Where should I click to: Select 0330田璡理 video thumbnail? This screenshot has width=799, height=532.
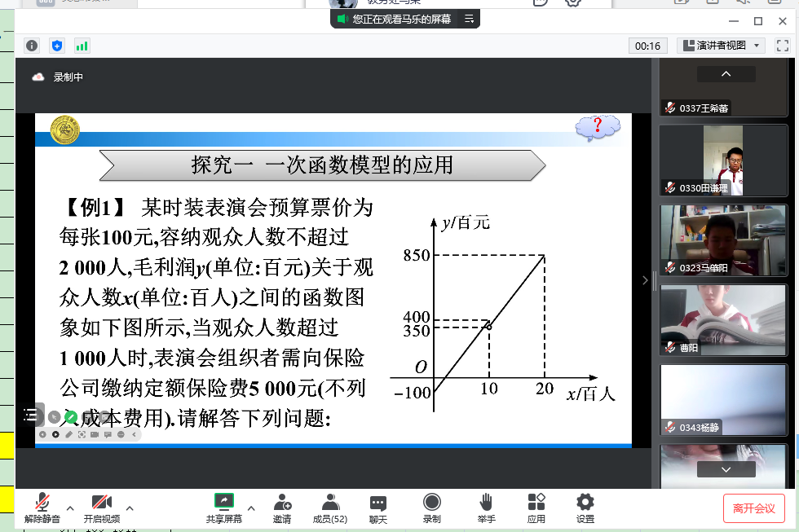723,160
